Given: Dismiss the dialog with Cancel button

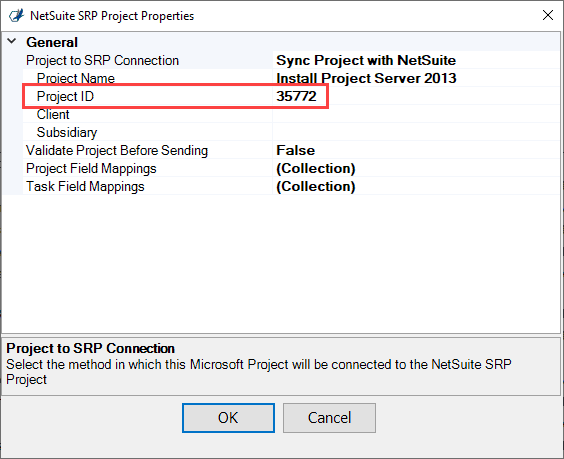Looking at the screenshot, I should pyautogui.click(x=329, y=418).
